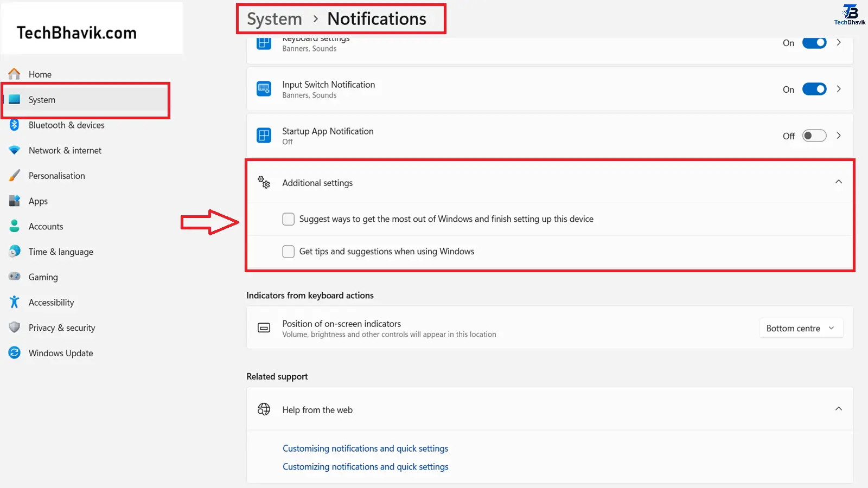Image resolution: width=868 pixels, height=488 pixels.
Task: Open Windows Update settings
Action: (61, 353)
